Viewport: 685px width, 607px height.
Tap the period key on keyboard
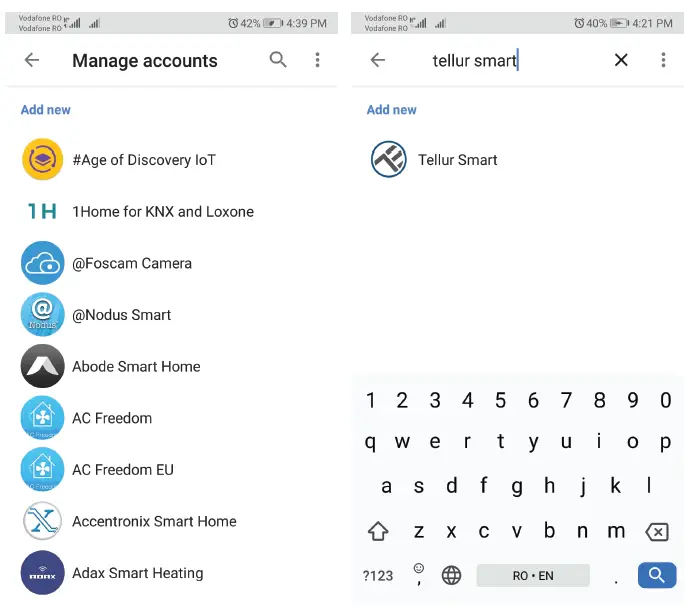coord(616,581)
